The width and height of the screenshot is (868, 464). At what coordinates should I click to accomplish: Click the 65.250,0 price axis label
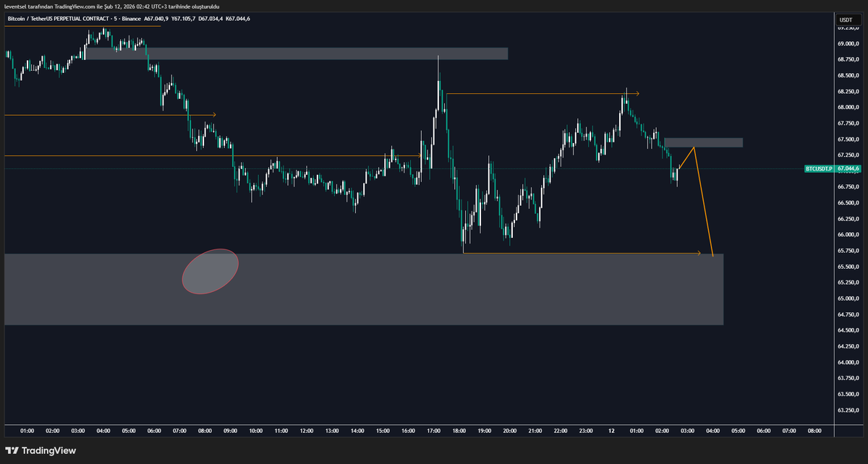(x=848, y=283)
